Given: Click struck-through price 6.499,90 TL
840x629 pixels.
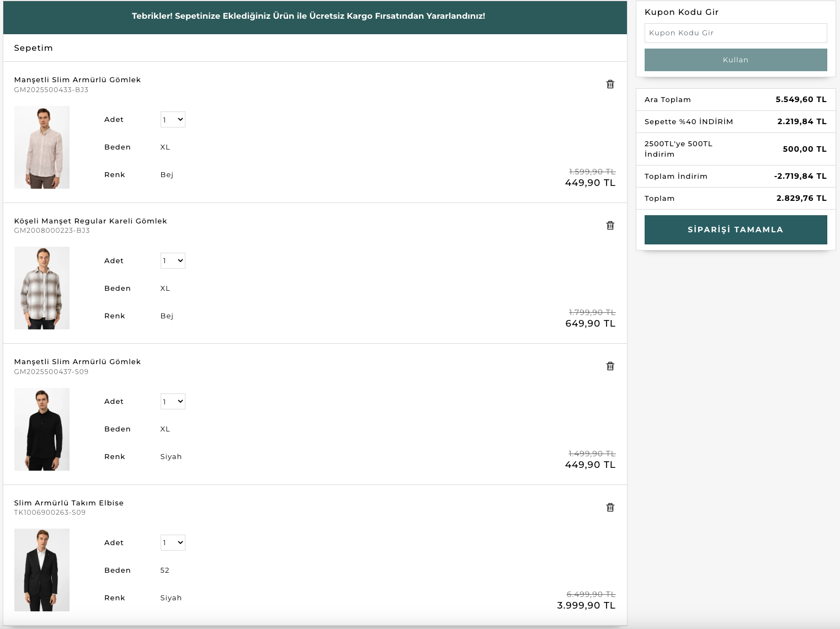Looking at the screenshot, I should 591,595.
